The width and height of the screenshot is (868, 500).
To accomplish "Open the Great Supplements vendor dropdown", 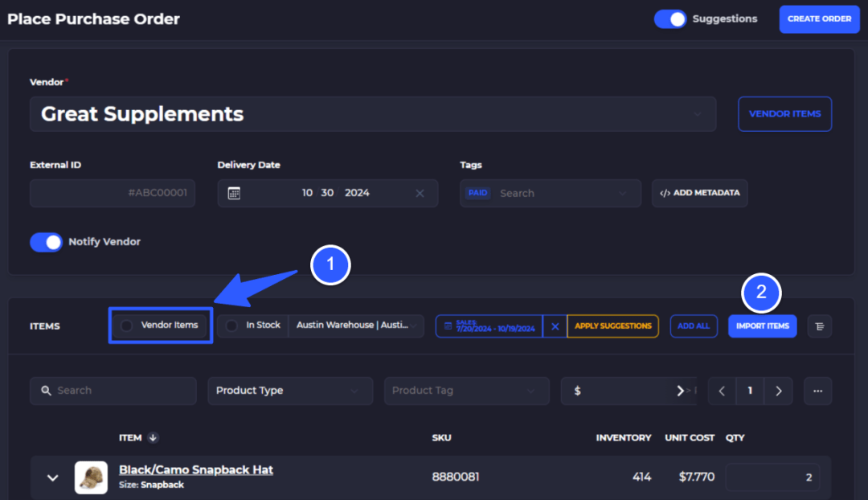I will (x=373, y=114).
